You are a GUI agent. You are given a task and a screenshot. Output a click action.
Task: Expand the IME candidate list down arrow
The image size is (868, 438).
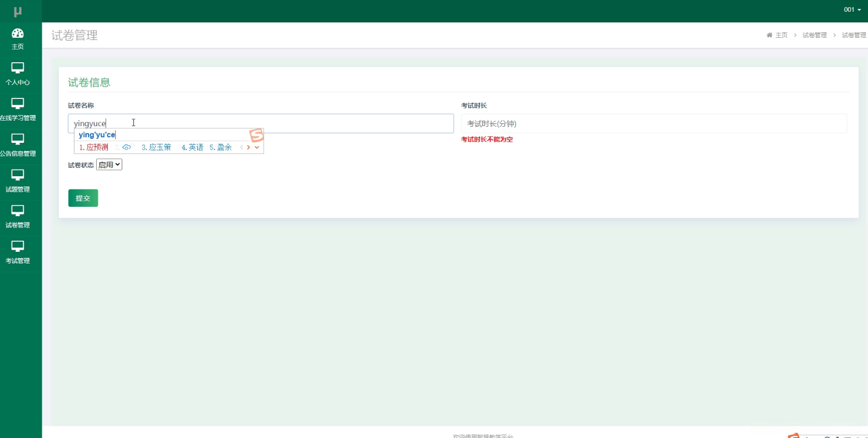tap(257, 147)
